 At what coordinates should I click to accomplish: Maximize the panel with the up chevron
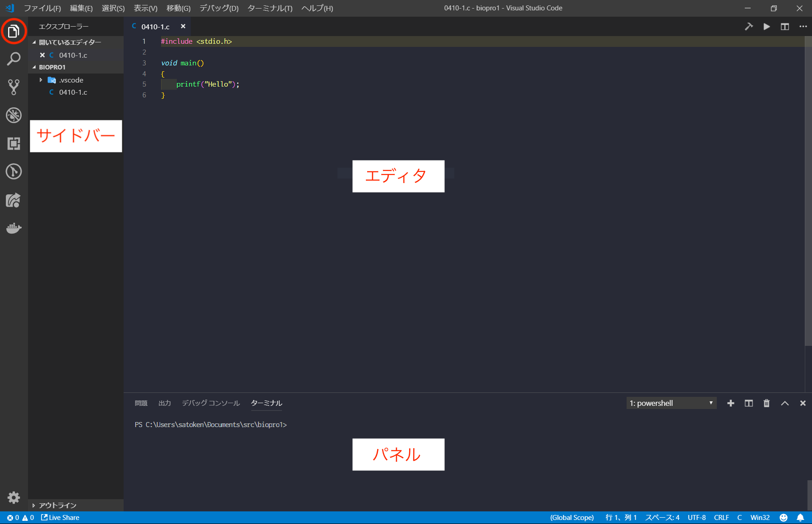click(785, 403)
